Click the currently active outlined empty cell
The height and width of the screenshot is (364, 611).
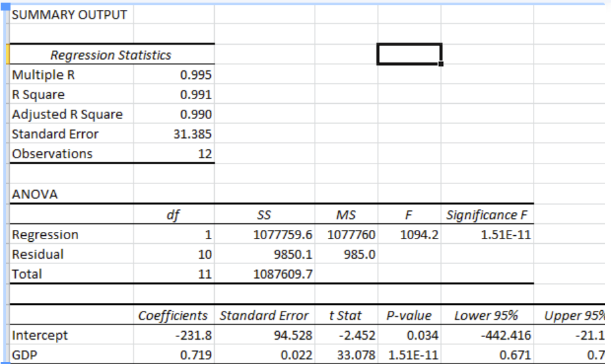tap(409, 54)
